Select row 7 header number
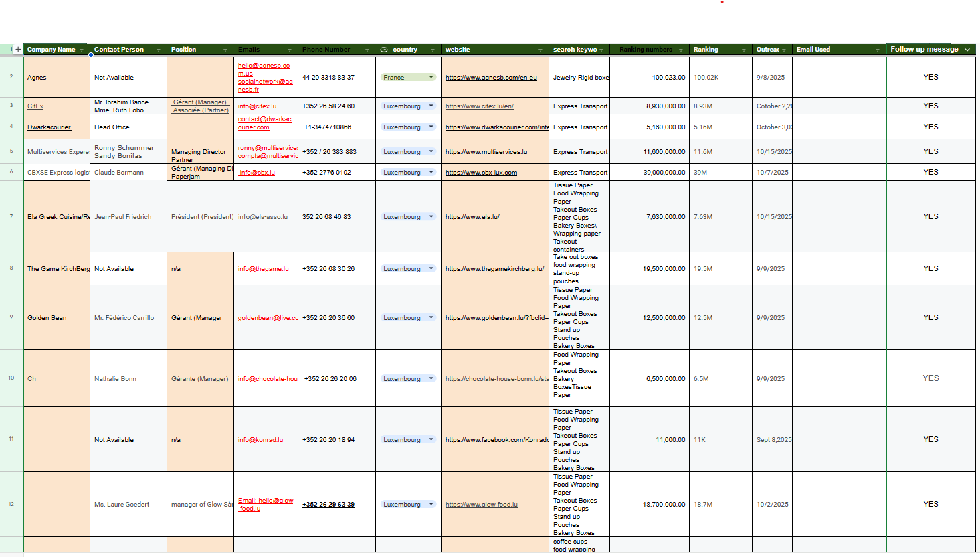 click(11, 216)
